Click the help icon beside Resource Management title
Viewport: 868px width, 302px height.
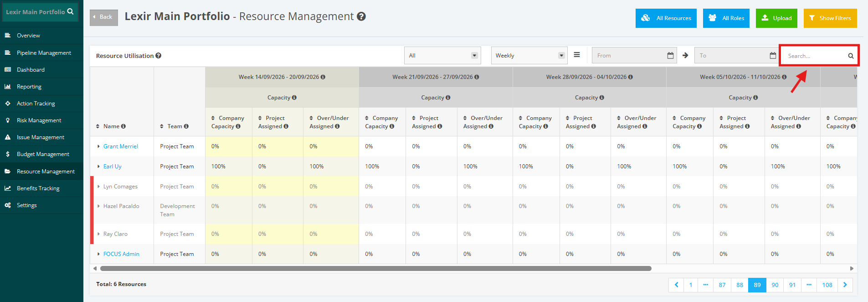(x=361, y=16)
